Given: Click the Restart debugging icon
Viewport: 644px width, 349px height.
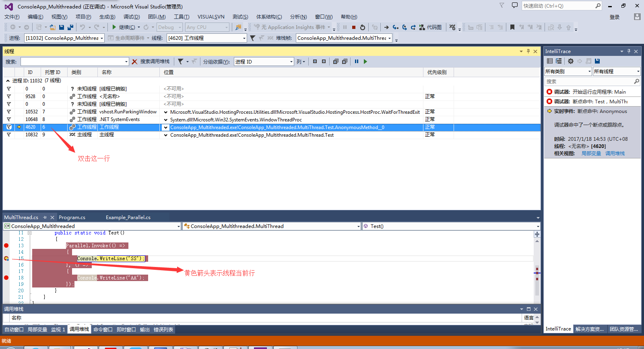Looking at the screenshot, I should click(x=363, y=27).
